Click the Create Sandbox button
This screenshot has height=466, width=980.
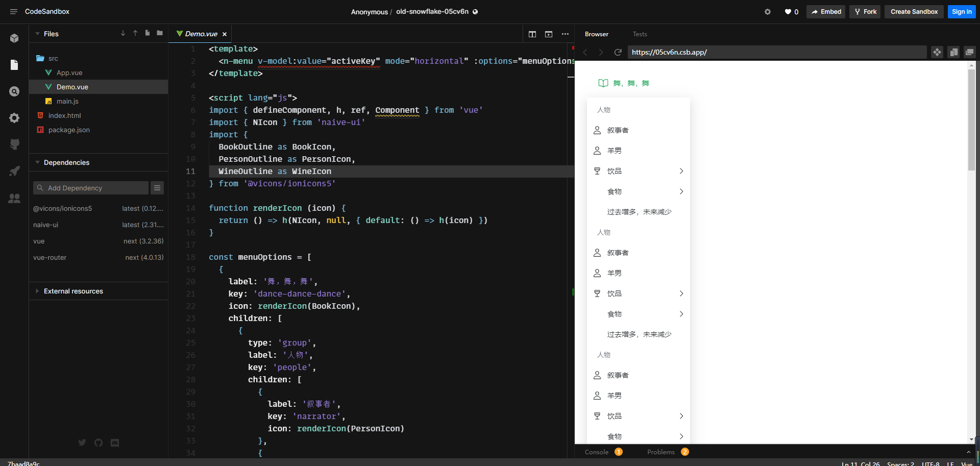(913, 11)
